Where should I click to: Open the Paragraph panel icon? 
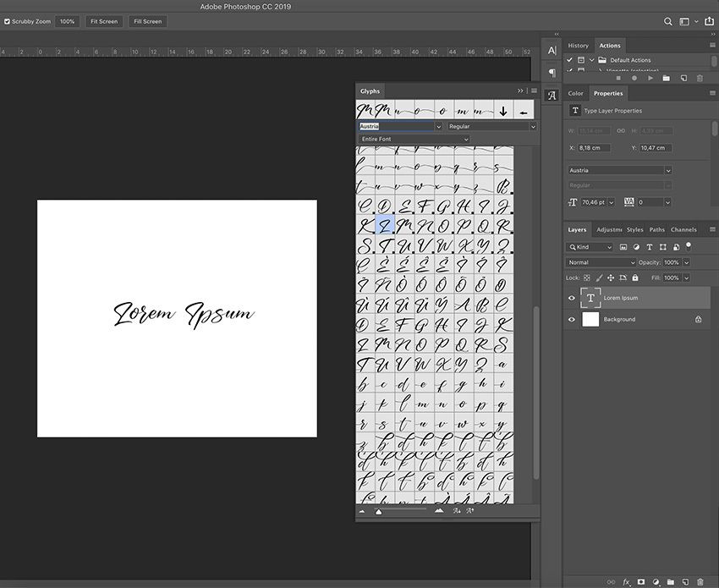pyautogui.click(x=552, y=73)
